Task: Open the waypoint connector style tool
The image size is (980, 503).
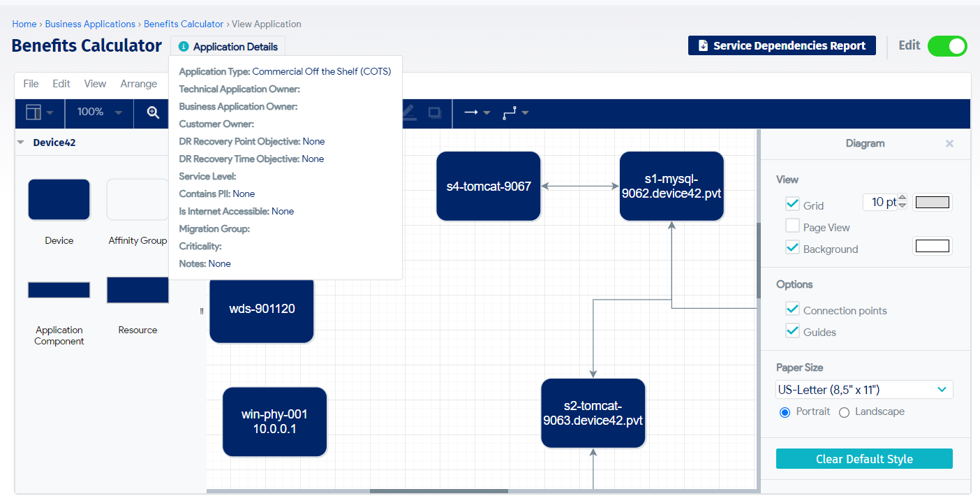Action: coord(515,112)
